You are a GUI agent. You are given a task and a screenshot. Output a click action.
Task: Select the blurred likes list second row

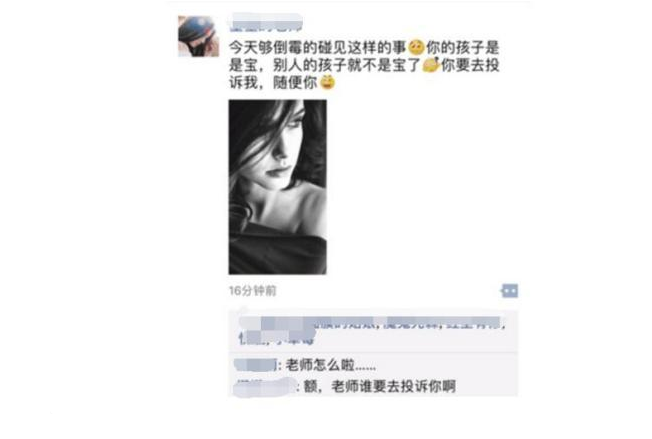coord(277,338)
